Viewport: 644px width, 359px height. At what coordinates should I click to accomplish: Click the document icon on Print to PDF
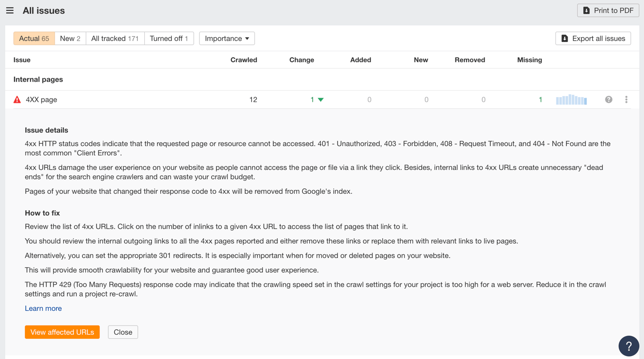(586, 10)
